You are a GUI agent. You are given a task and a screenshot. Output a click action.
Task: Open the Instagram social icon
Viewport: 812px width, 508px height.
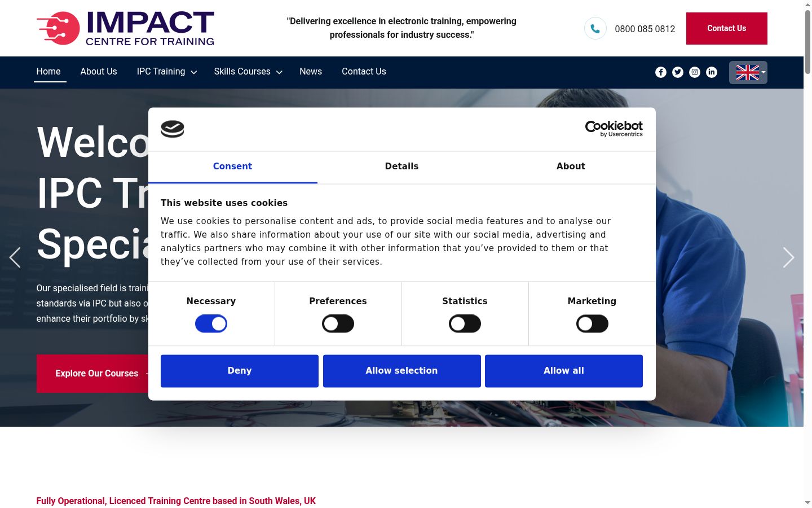[x=695, y=72]
